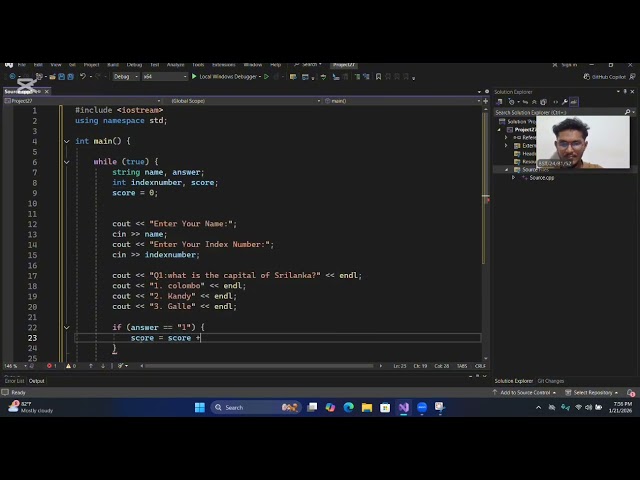This screenshot has width=640, height=480.
Task: Open the Help menu
Action: coord(276,65)
